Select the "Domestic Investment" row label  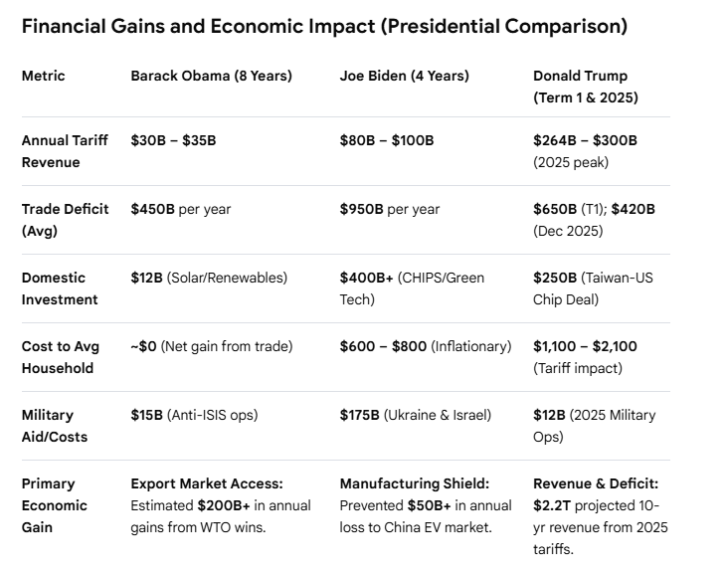point(60,288)
